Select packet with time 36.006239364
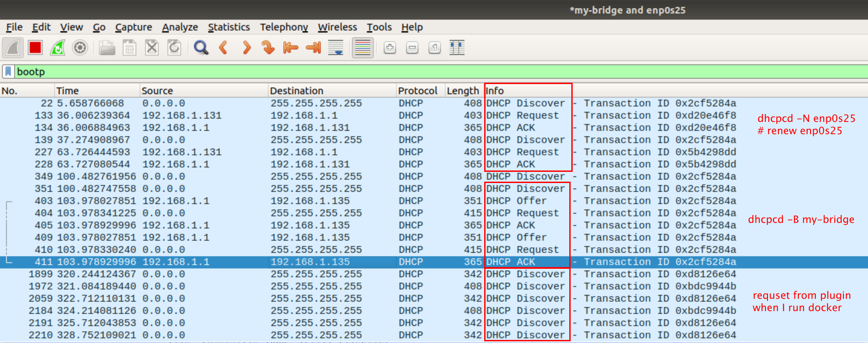 (434, 115)
